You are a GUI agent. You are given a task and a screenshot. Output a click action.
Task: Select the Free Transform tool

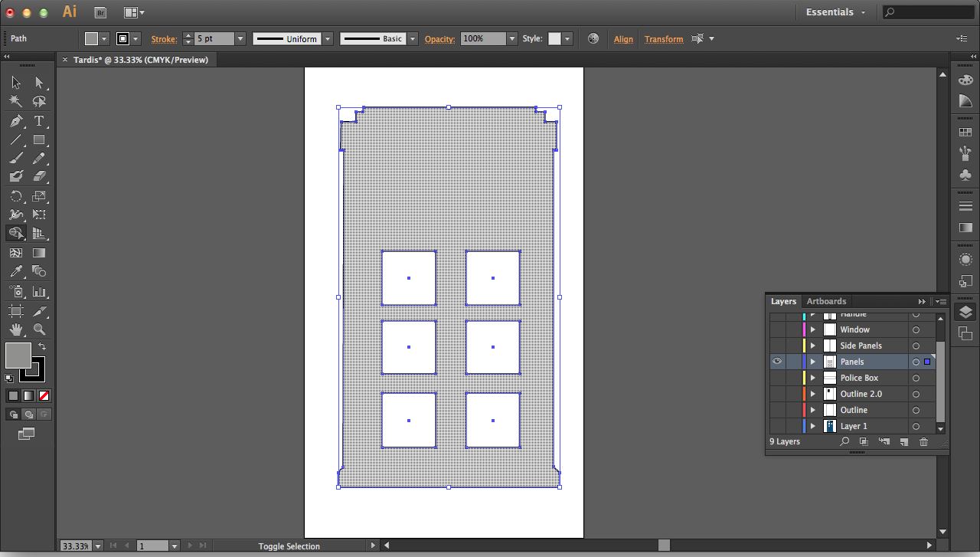(39, 215)
